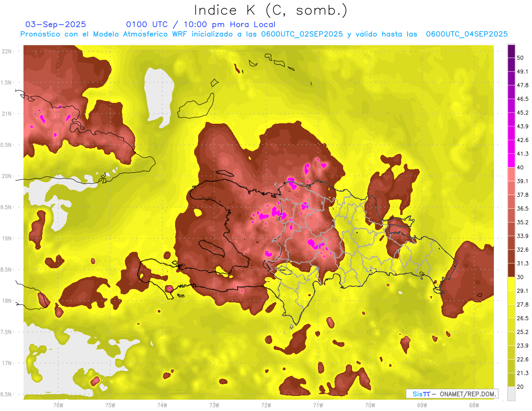This screenshot has width=532, height=411.
Task: Click legend value 40
Action: [520, 168]
